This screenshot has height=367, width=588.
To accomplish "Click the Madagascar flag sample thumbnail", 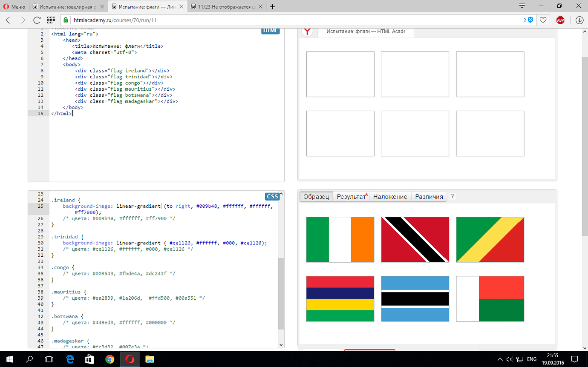I will [x=490, y=299].
